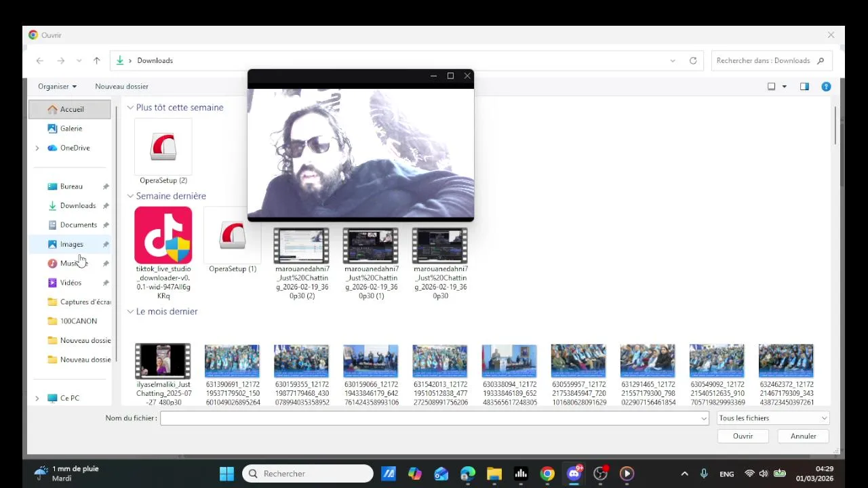The image size is (868, 488).
Task: Expand the Ce PC tree node
Action: pos(37,399)
